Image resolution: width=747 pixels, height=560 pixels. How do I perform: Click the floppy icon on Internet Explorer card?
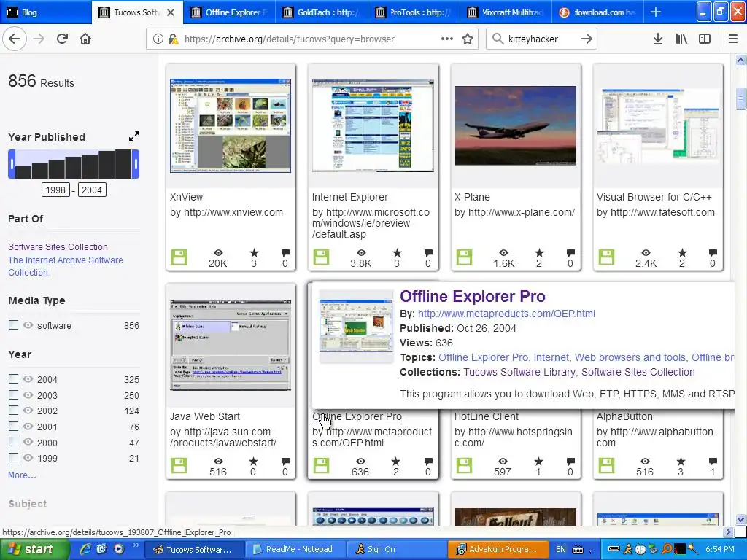[x=321, y=257]
